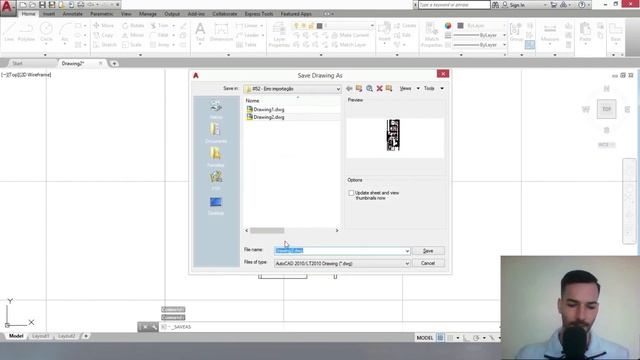Screen dimensions: 640x360
Task: Click the Autodesk App Store cart icon
Action: [x=554, y=5]
